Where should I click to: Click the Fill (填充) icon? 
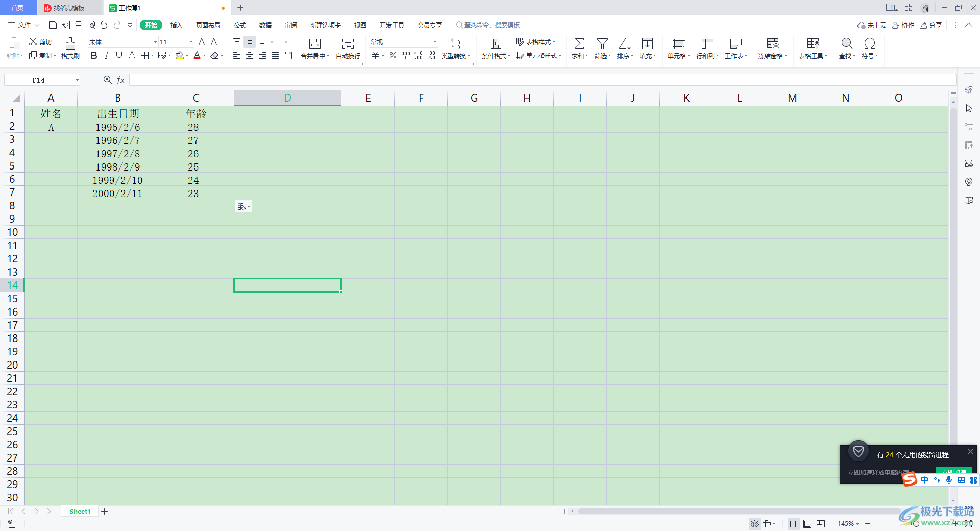point(647,43)
